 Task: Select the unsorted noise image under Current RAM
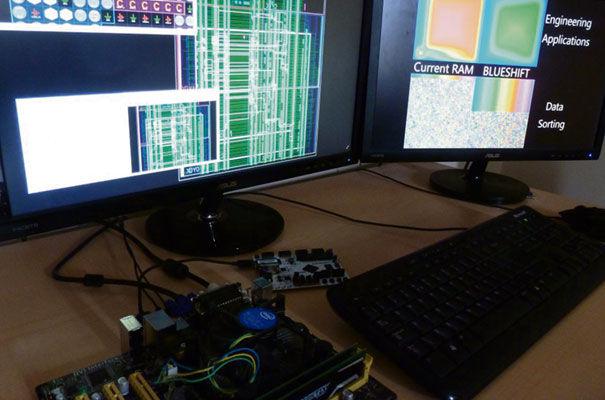[437, 111]
